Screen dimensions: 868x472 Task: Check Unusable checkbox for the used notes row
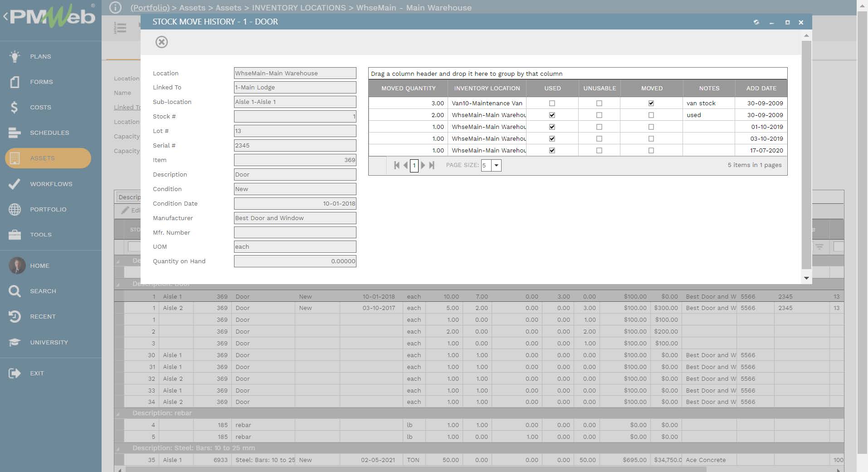click(x=599, y=115)
